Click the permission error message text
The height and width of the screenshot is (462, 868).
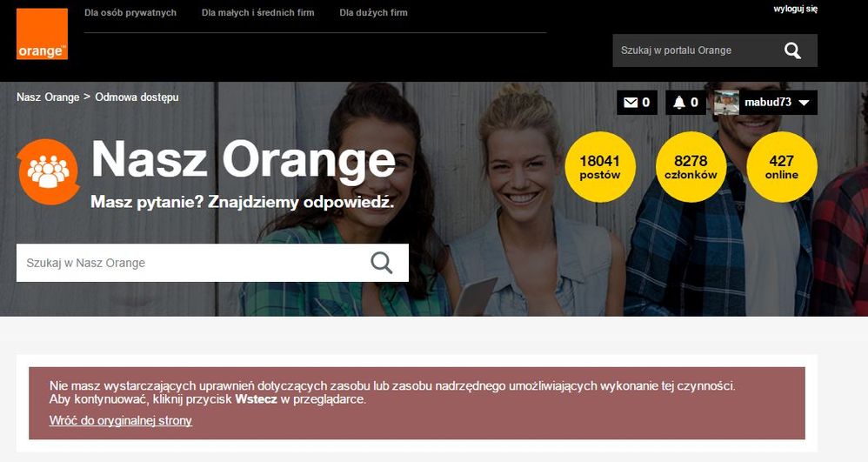[392, 392]
